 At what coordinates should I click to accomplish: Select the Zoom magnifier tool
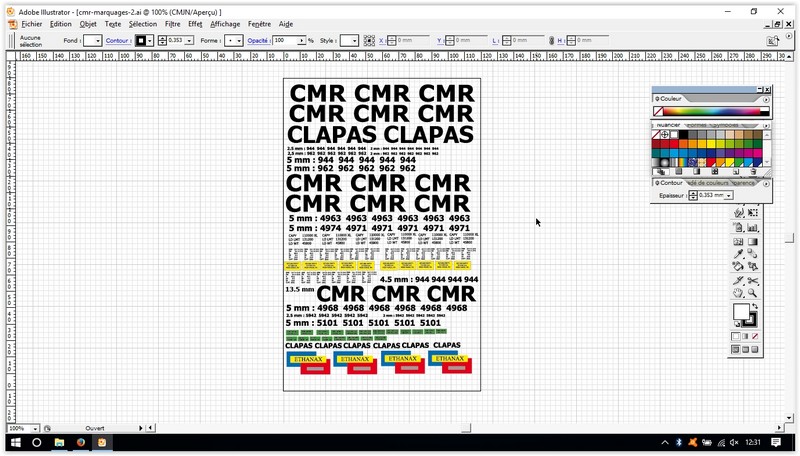click(x=753, y=293)
